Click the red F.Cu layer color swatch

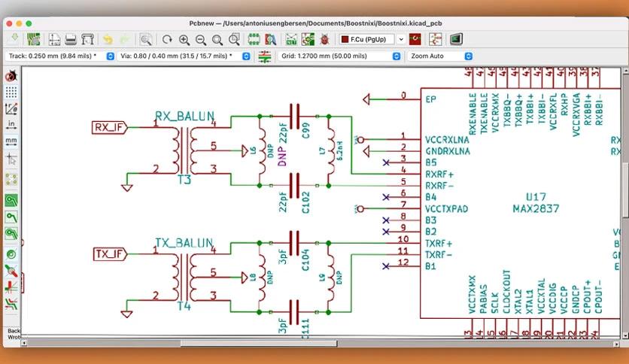[x=344, y=39]
